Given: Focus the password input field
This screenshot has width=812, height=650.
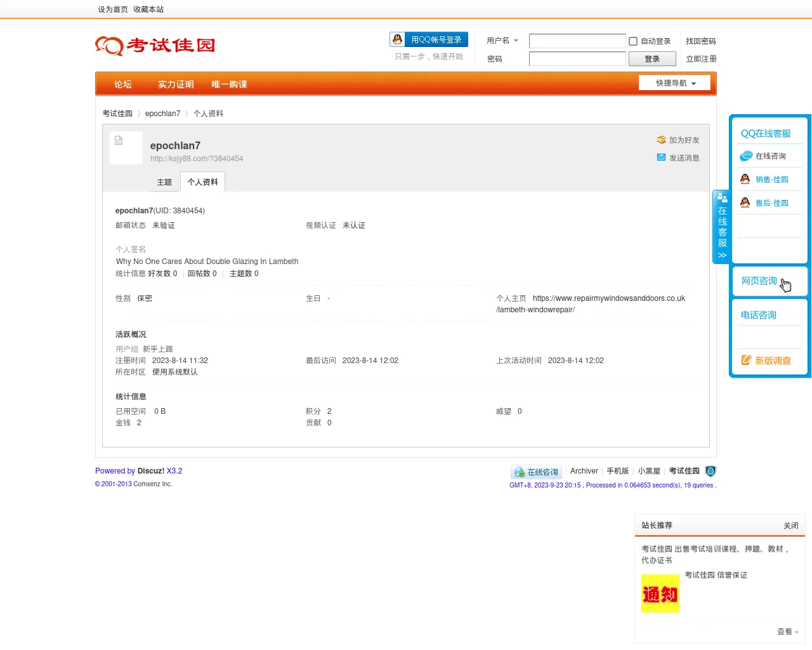Looking at the screenshot, I should point(577,59).
